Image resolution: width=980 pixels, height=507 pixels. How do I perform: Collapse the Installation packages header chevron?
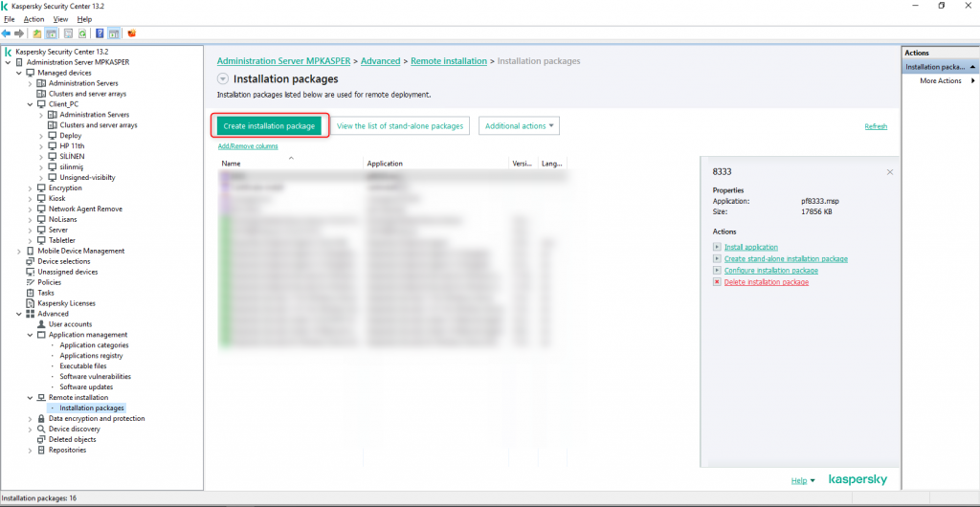tap(223, 79)
